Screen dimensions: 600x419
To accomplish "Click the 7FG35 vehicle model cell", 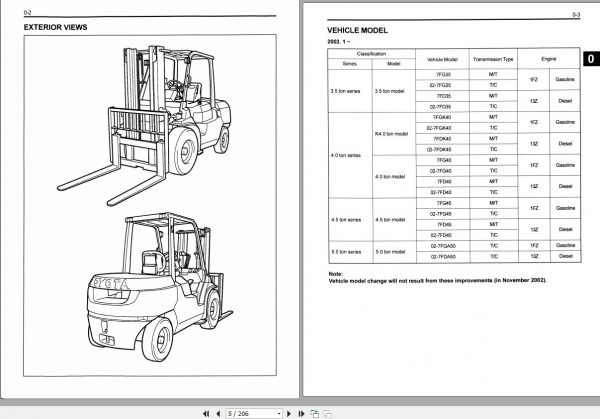I will pos(443,75).
